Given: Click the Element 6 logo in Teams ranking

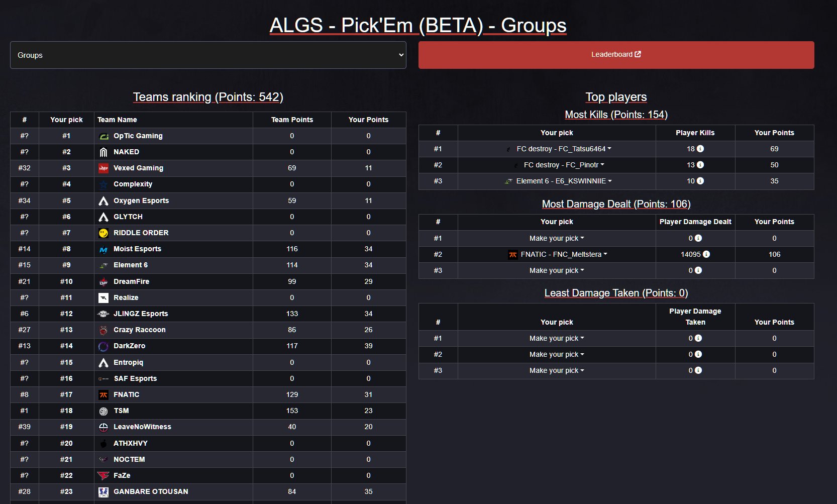Looking at the screenshot, I should pos(103,265).
